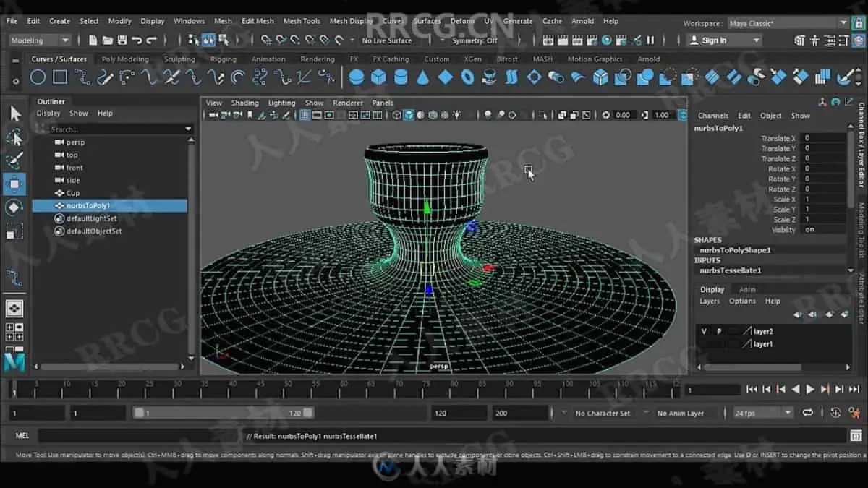Open the Mesh Tools menu
Viewport: 868px width, 488px height.
[x=302, y=21]
